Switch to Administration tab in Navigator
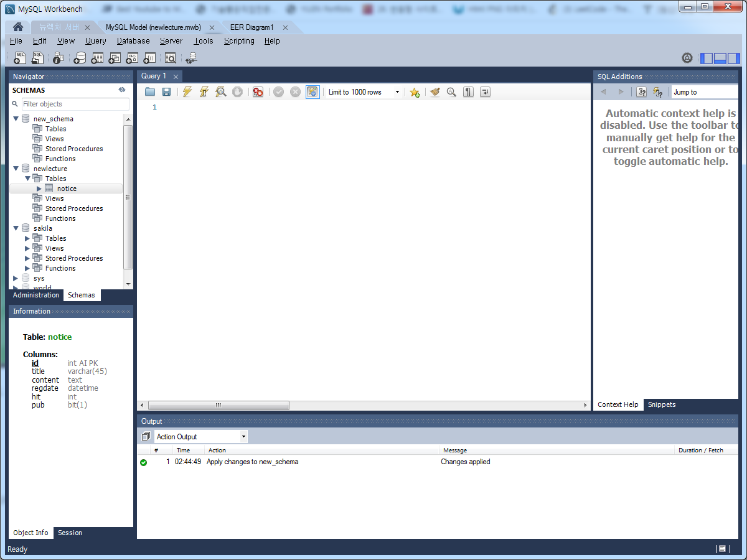747x560 pixels. 36,295
